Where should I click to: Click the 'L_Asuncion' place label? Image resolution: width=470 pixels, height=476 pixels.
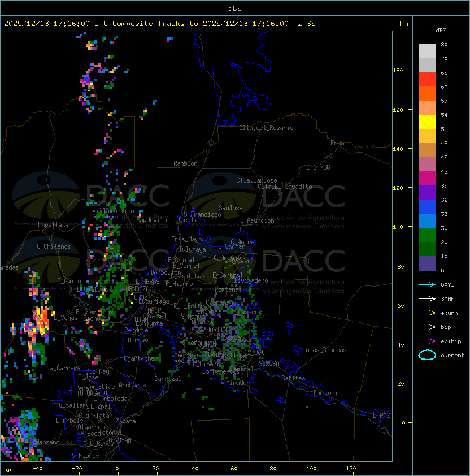pos(257,220)
